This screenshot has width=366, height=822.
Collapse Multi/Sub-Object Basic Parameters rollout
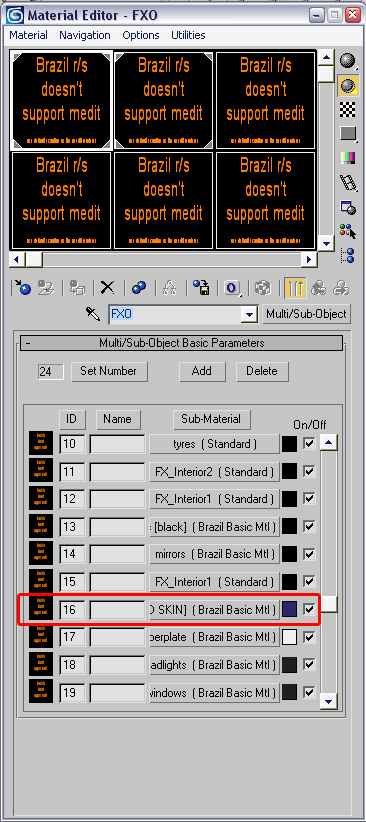coord(181,343)
